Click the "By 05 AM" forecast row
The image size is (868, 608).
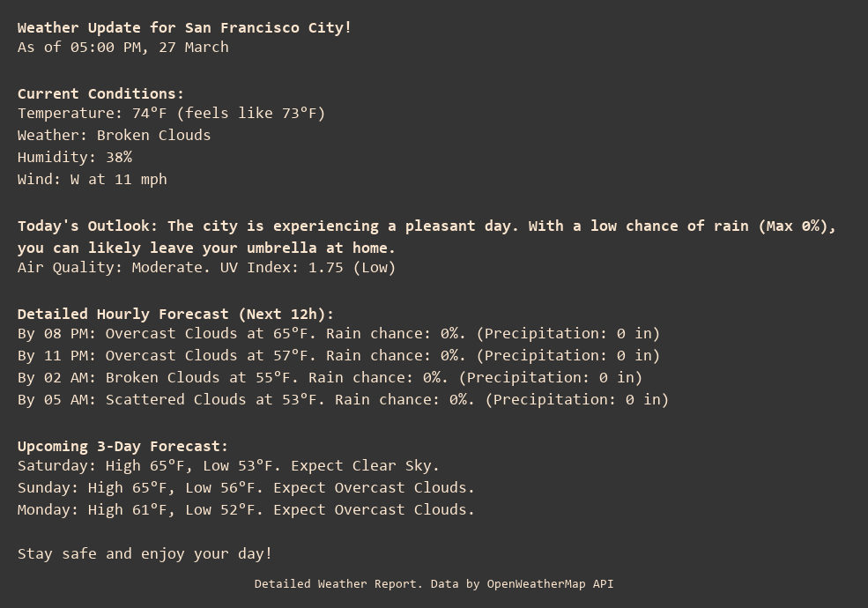pos(343,399)
